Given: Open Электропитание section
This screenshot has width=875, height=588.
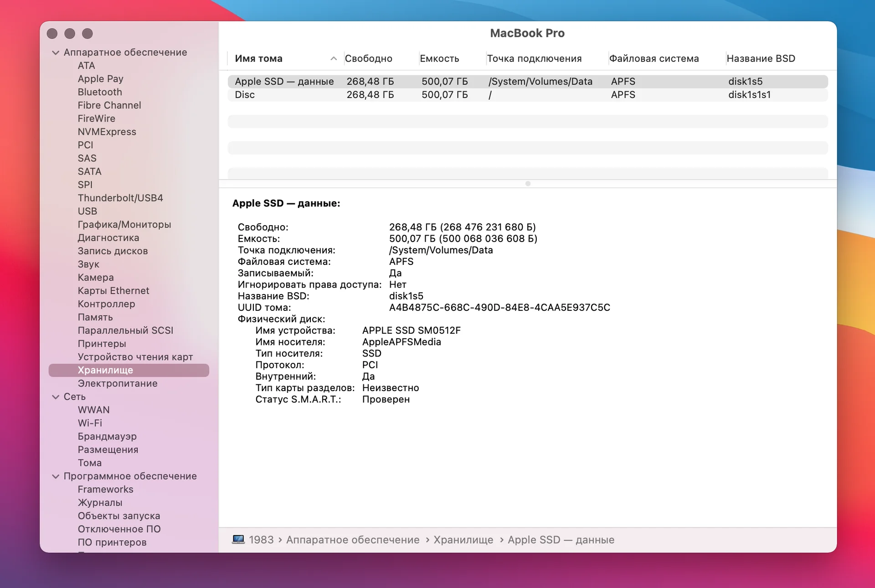Looking at the screenshot, I should click(118, 383).
